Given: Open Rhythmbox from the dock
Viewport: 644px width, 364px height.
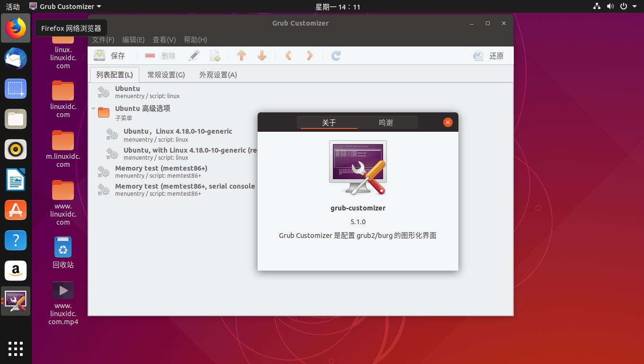Looking at the screenshot, I should (x=16, y=149).
